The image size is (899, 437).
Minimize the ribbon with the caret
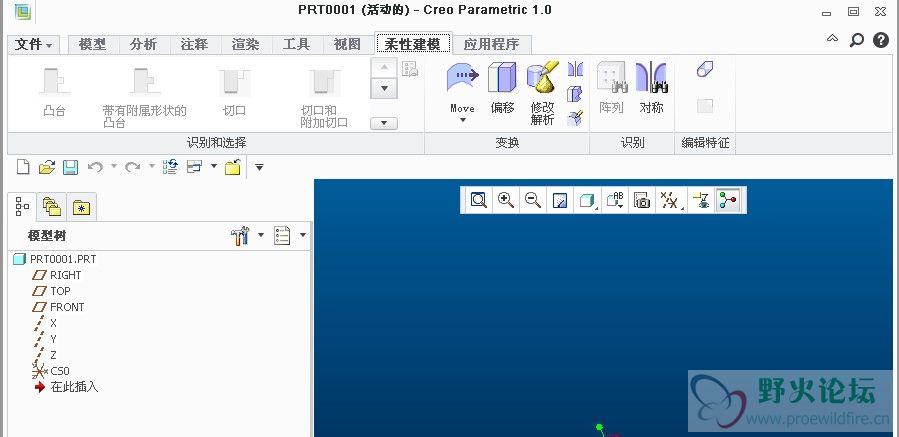click(x=832, y=39)
